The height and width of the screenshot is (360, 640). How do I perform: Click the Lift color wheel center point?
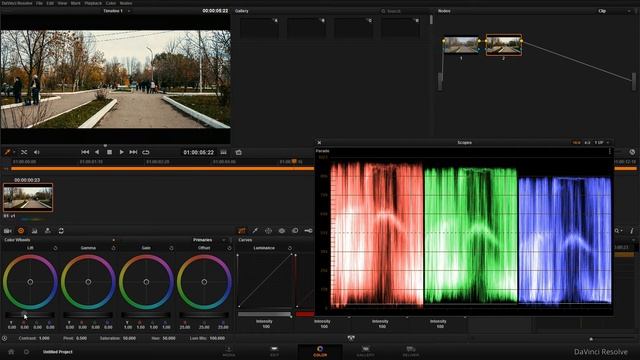point(30,282)
